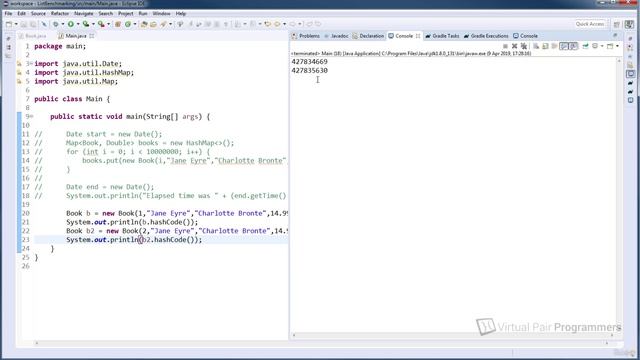Close the Main.java editor tab
Screen dimensions: 640x360
92,36
